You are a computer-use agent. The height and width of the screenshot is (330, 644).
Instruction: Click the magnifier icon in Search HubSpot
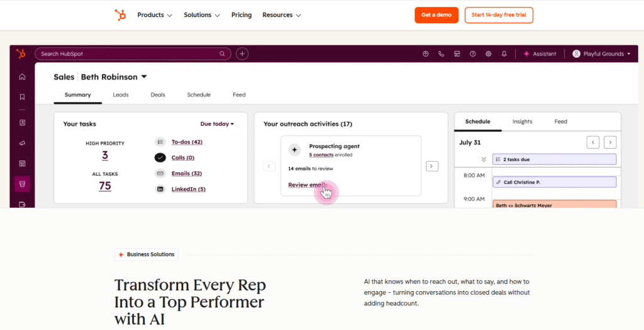coord(222,54)
